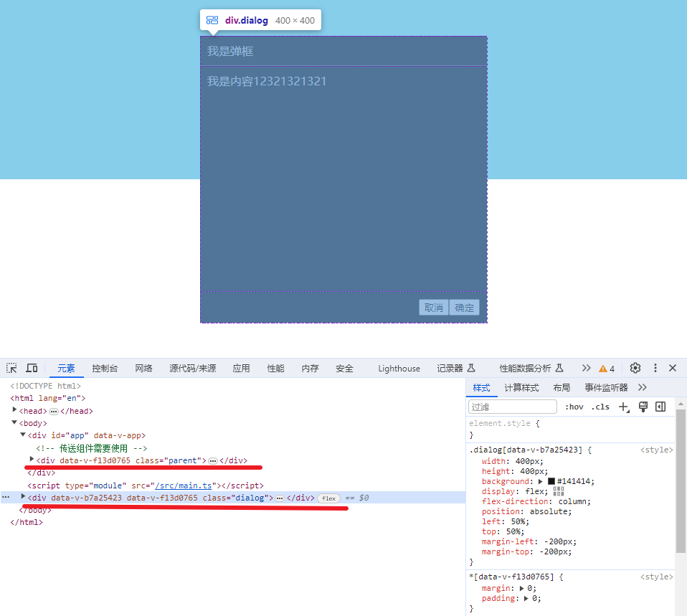Edit the position absolute value

coord(550,511)
